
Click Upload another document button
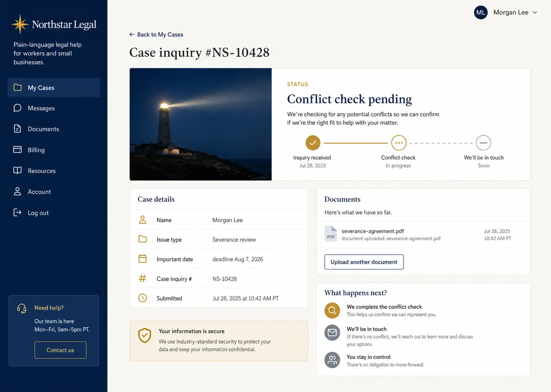(x=364, y=262)
